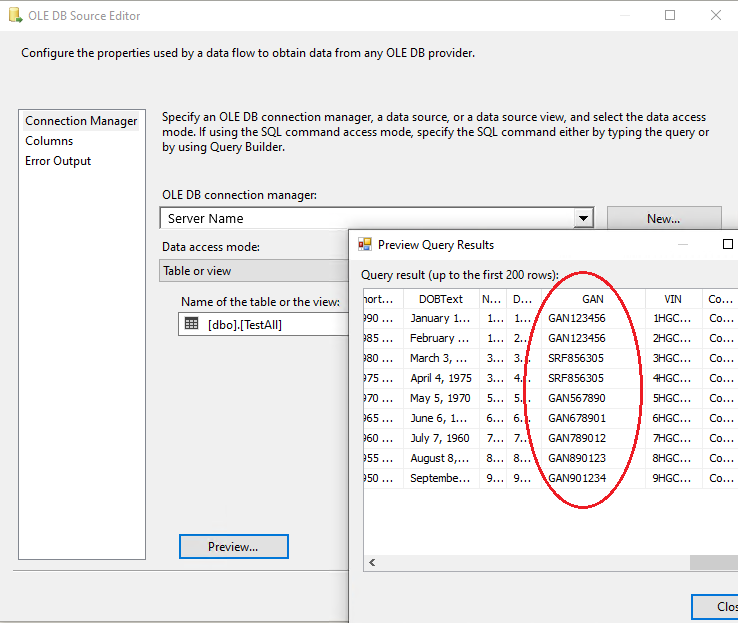Click the VIN column header

click(673, 298)
